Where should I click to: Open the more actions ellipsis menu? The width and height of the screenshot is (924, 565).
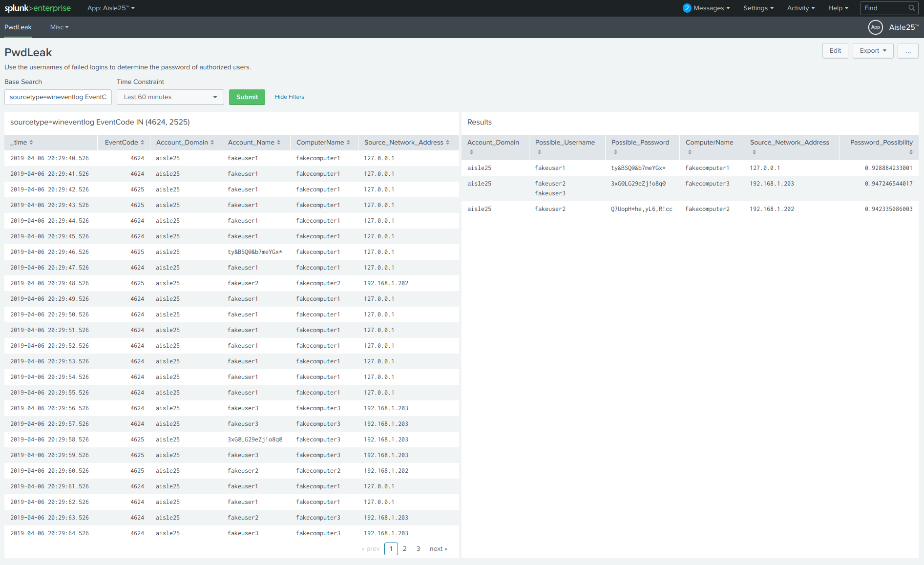tap(908, 51)
